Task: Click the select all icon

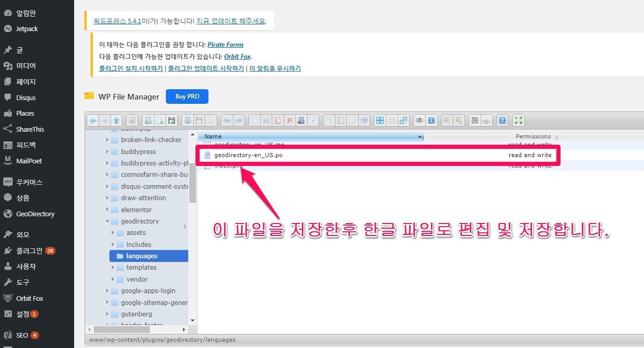Action: pos(380,120)
